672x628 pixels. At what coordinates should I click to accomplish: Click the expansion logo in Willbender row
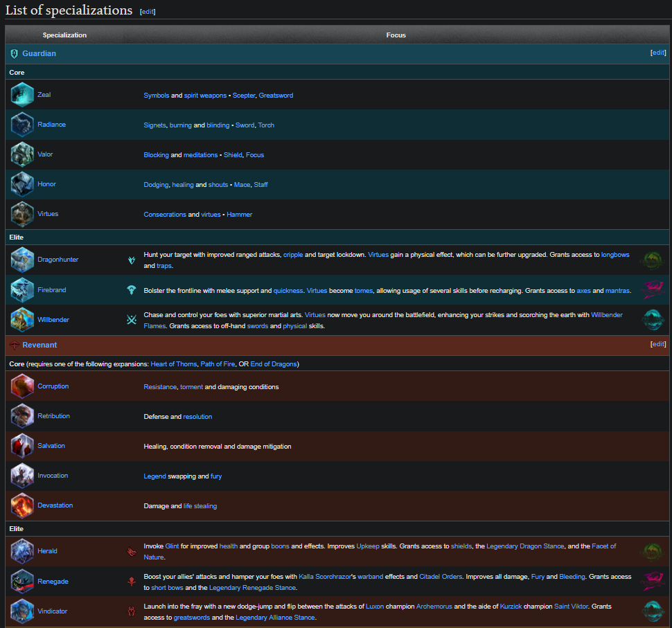pyautogui.click(x=653, y=320)
